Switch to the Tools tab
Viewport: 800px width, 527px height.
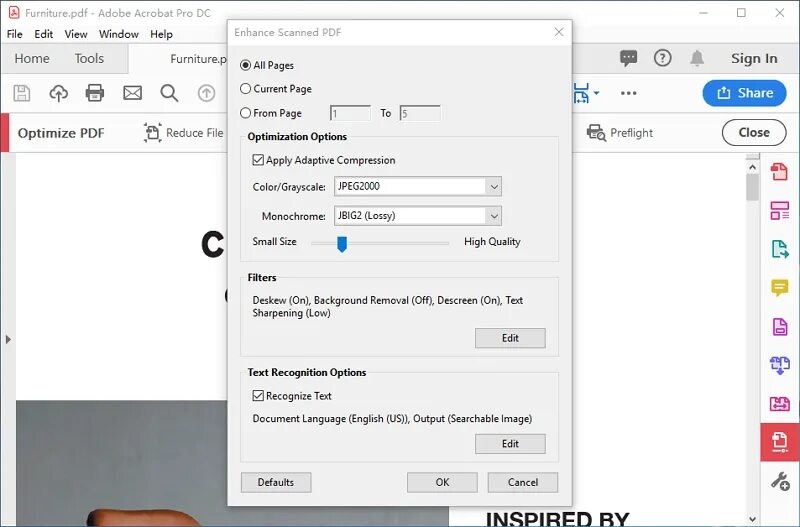coord(89,59)
